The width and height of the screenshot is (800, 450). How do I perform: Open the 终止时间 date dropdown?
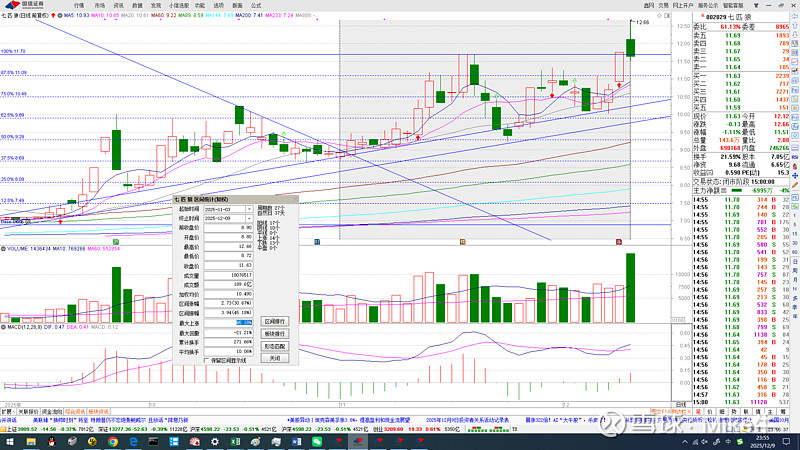tap(249, 217)
